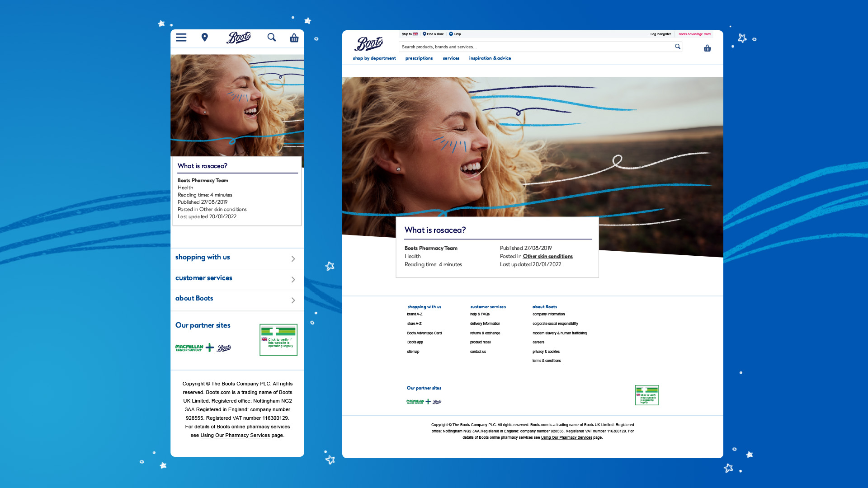Click 'Our partner sites' heading in mobile view
868x488 pixels.
point(203,325)
